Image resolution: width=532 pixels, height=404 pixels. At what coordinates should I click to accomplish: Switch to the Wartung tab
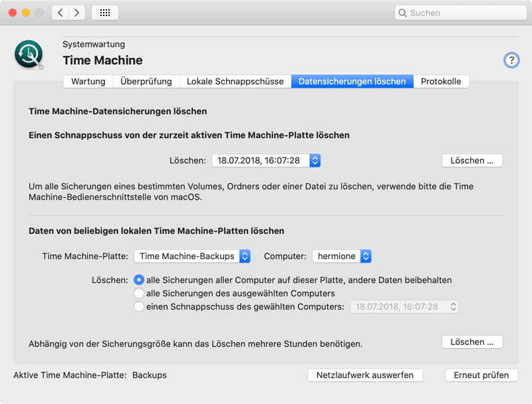[88, 81]
